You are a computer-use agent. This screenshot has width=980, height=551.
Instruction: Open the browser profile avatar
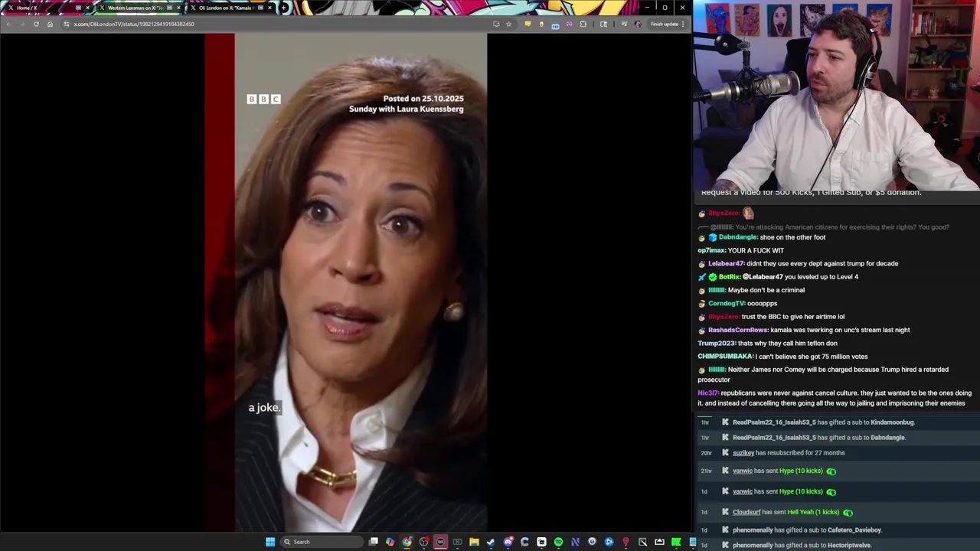pyautogui.click(x=638, y=24)
